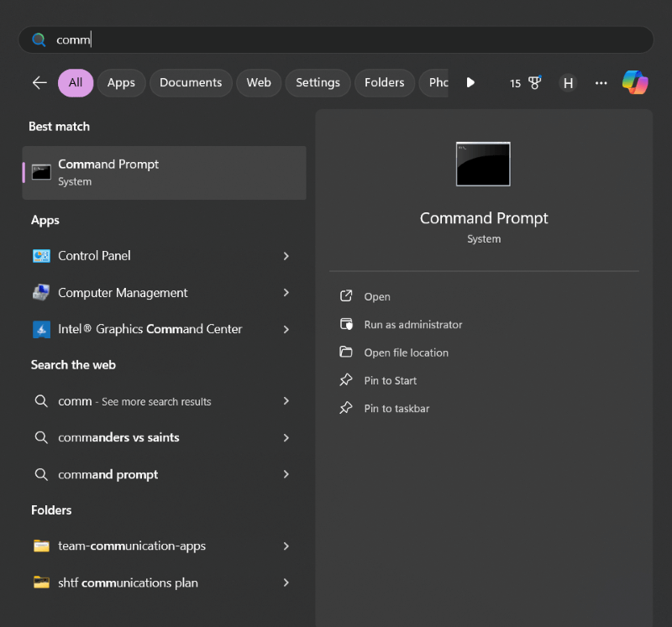672x627 pixels.
Task: Click the search magnifier icon in search box
Action: coord(39,39)
